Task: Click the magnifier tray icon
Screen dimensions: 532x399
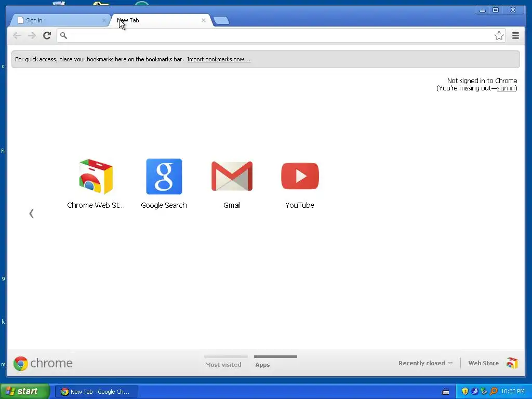Action: (x=494, y=391)
